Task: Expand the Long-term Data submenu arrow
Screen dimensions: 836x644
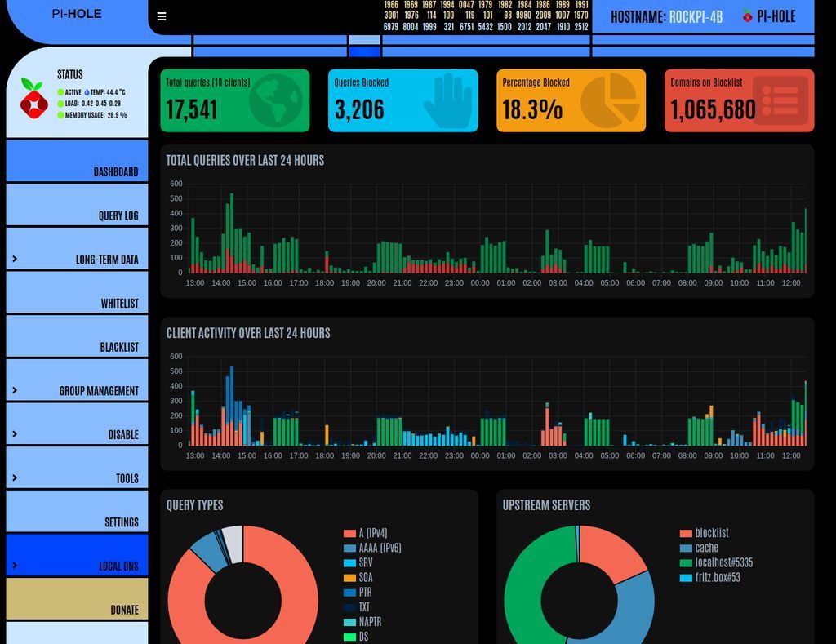Action: (15, 259)
